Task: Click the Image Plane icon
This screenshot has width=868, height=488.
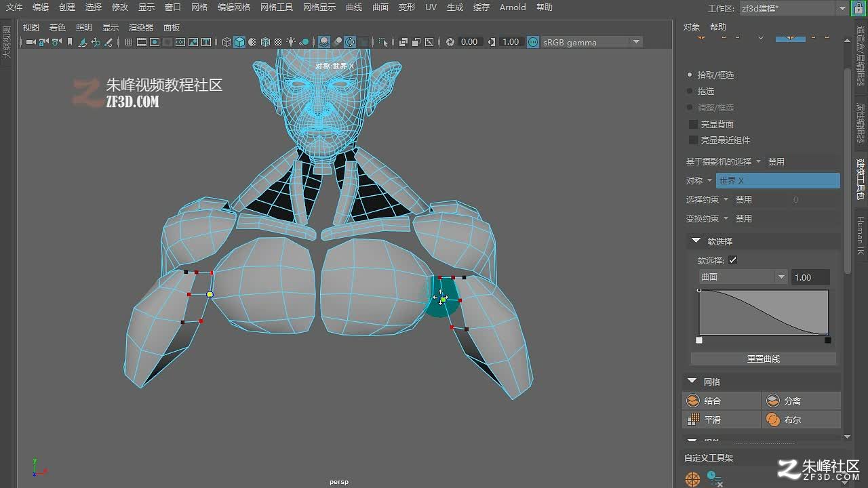Action: tap(82, 42)
